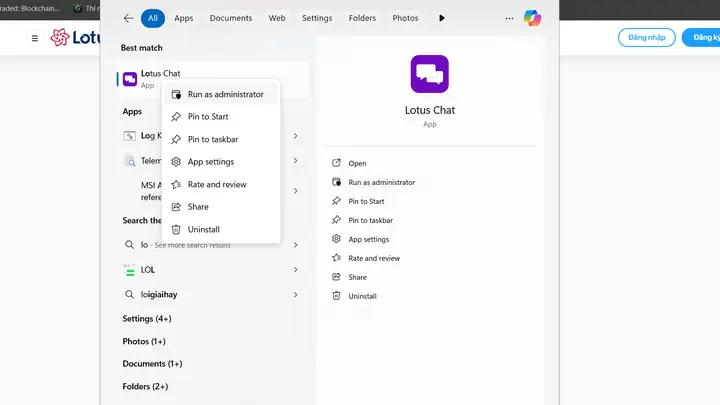Click the large Lotus Chat app logo

coord(429,74)
